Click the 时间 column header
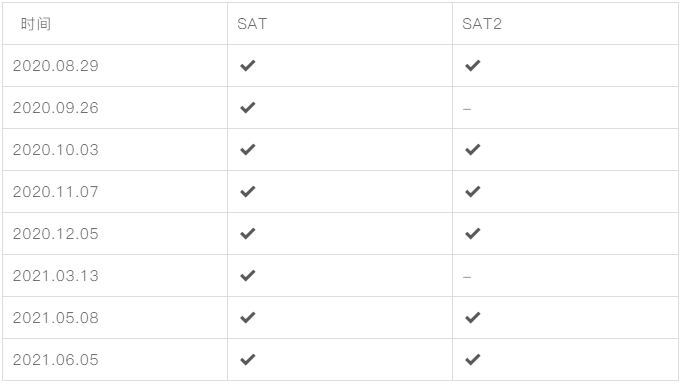682x384 pixels. (36, 23)
